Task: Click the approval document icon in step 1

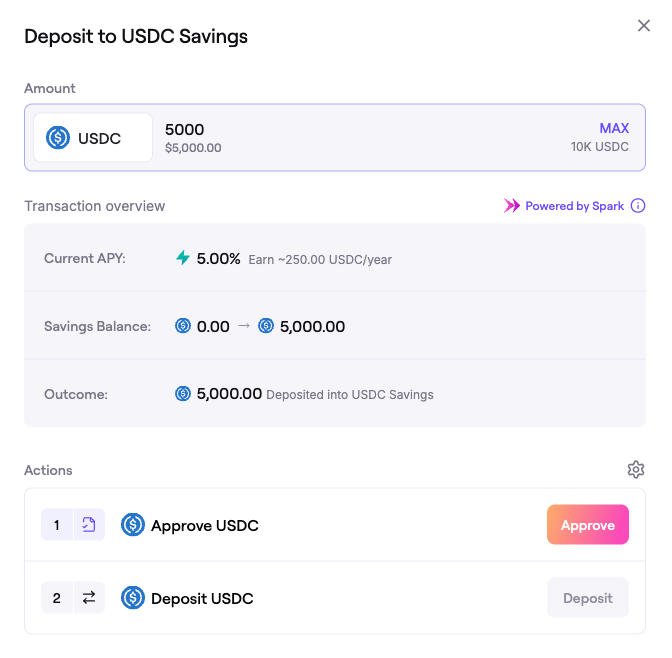Action: (89, 525)
